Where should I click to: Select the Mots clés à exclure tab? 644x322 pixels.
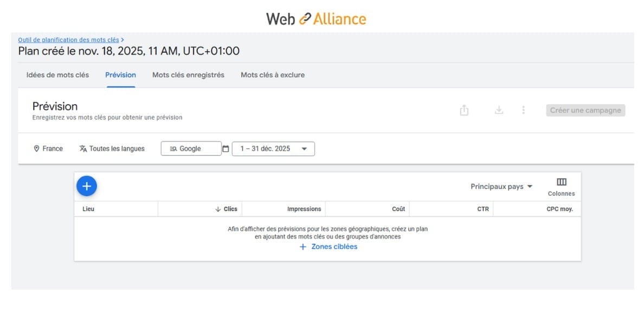tap(273, 75)
